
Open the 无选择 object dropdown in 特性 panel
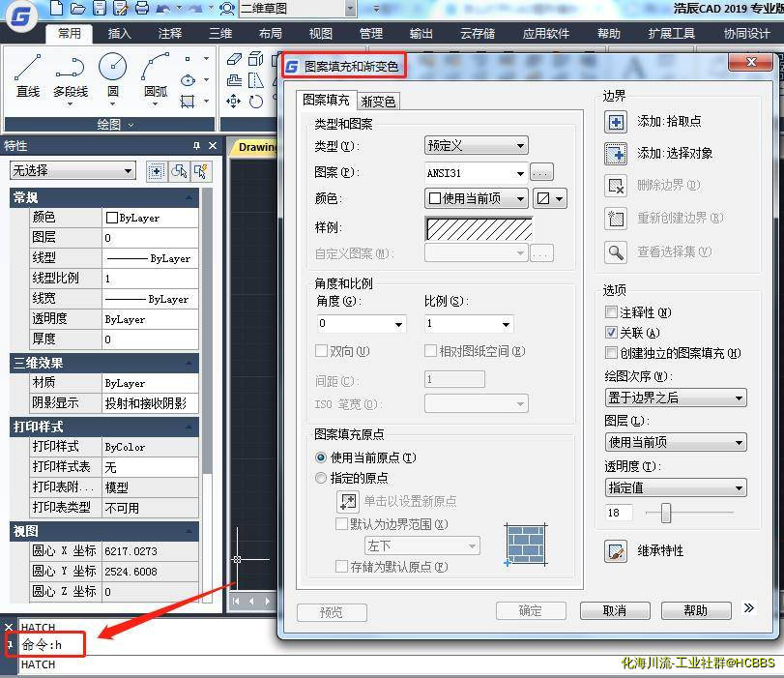click(73, 170)
